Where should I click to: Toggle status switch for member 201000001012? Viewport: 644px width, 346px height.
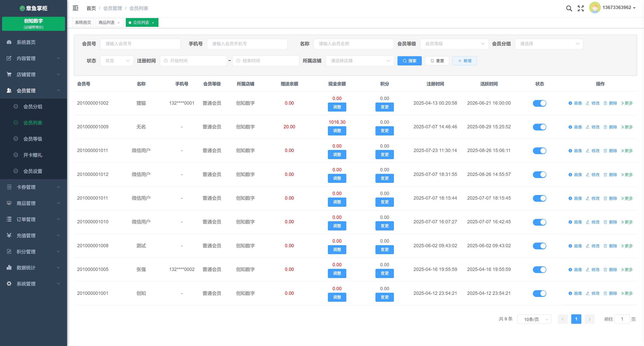pyautogui.click(x=540, y=174)
